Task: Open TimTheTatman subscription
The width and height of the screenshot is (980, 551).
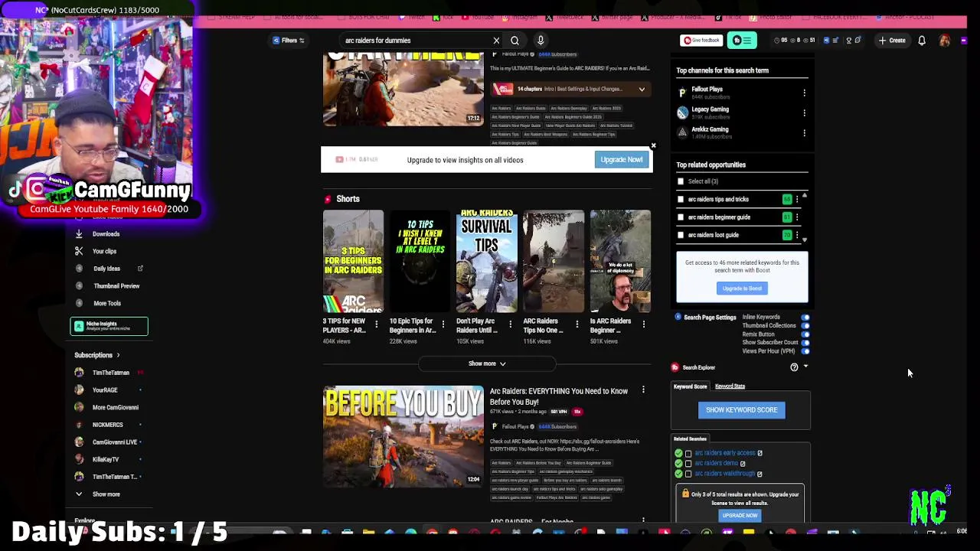Action: coord(109,373)
